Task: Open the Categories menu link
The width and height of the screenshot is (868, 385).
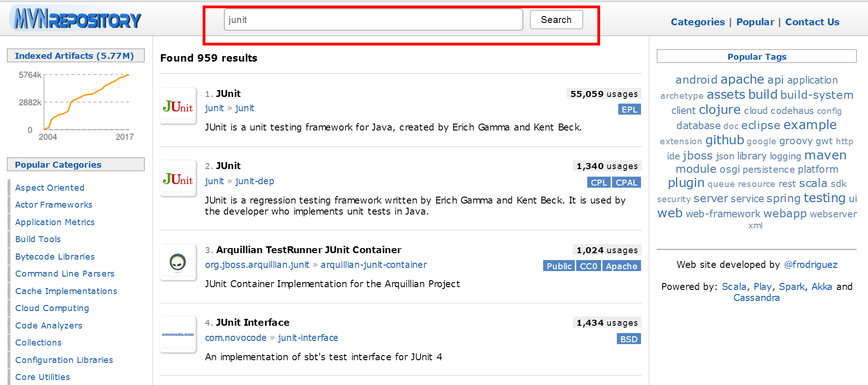Action: point(698,22)
